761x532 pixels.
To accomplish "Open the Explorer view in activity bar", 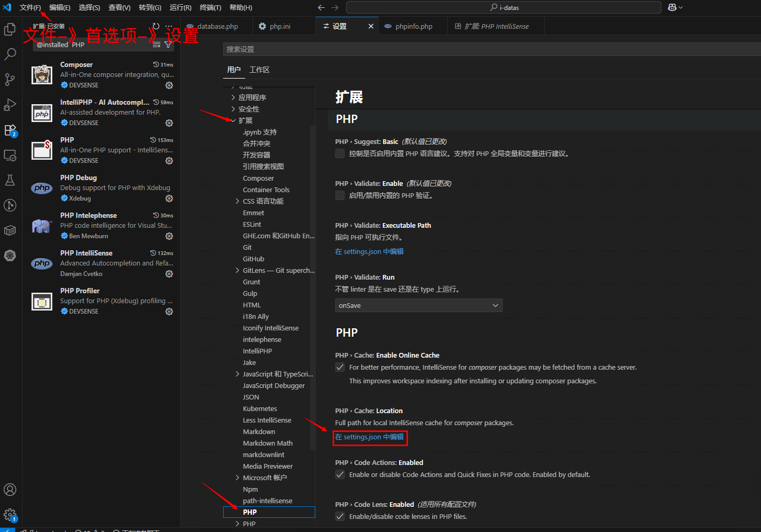I will point(10,29).
